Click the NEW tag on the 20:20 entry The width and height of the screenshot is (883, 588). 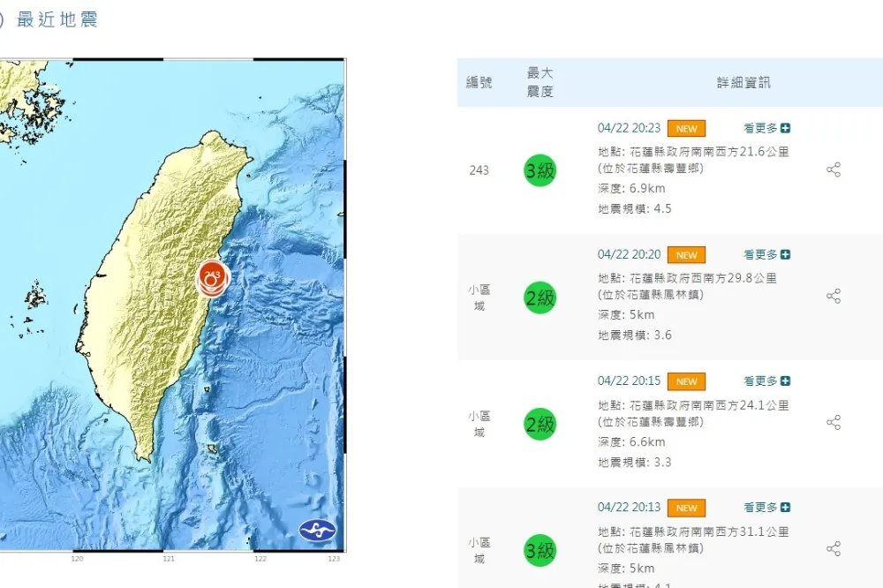(x=686, y=255)
